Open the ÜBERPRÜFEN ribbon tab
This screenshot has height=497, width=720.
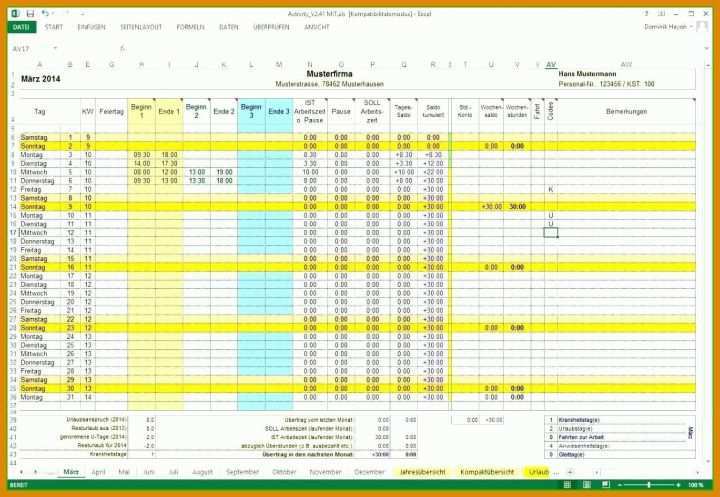tap(271, 27)
